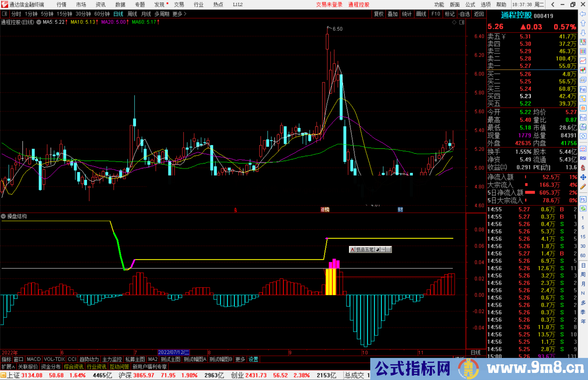Switch to the MACD indicator tab
Screen dimensions: 588x380
coord(34,359)
